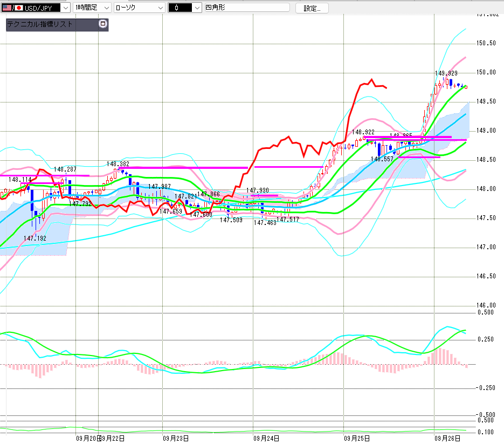Expand the テクニカル指標リスト panel icon
504x444 pixels.
click(103, 24)
